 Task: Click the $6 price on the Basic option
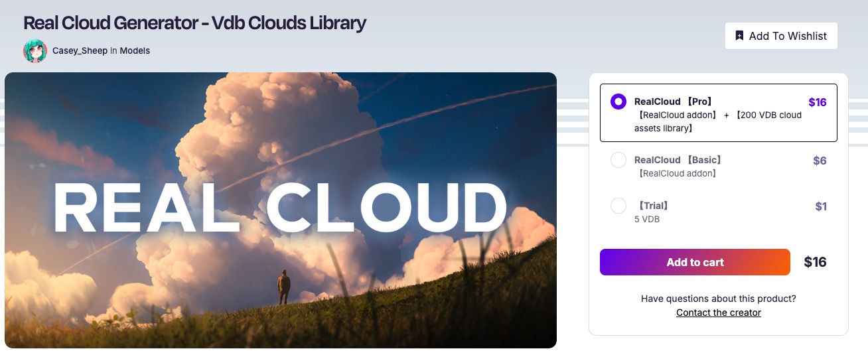tap(820, 161)
